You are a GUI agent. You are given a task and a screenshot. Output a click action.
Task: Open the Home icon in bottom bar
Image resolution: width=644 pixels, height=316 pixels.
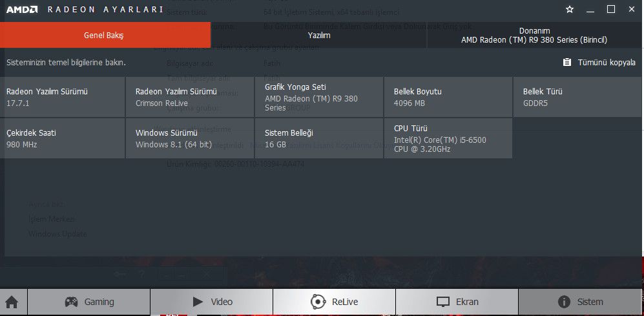(x=12, y=302)
